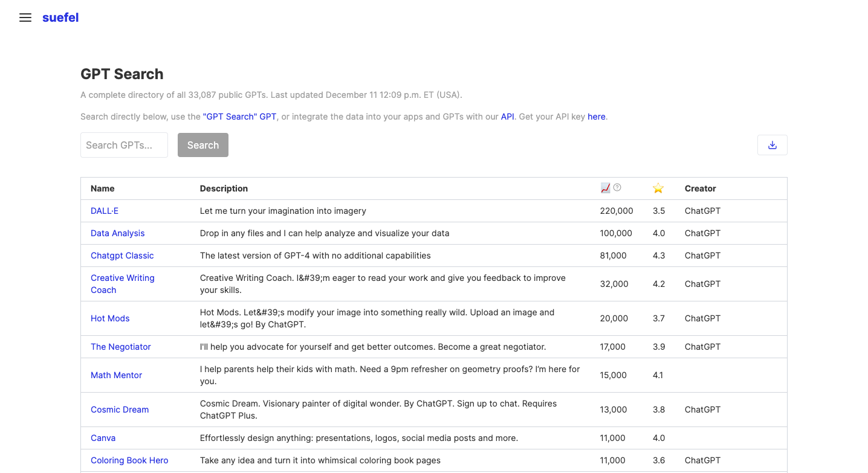Click the Coloring Book Hero description
This screenshot has height=473, width=868.
click(x=320, y=460)
